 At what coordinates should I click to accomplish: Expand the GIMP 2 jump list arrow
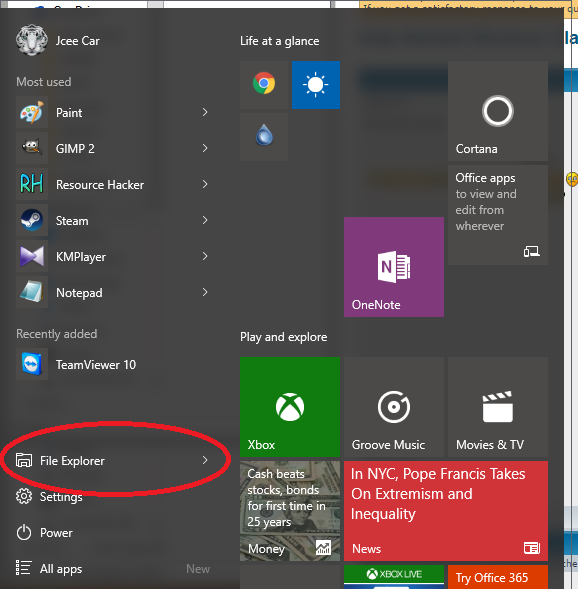205,148
